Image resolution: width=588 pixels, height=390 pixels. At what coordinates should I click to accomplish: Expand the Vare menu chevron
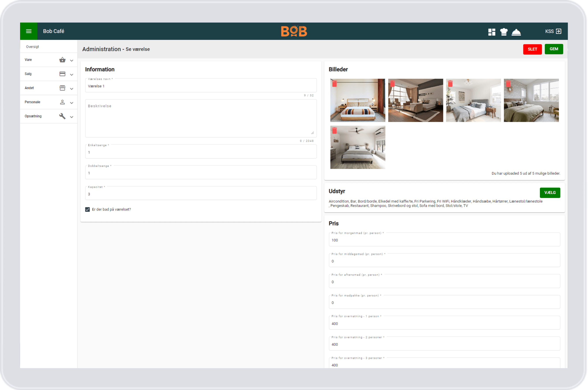[x=72, y=60]
